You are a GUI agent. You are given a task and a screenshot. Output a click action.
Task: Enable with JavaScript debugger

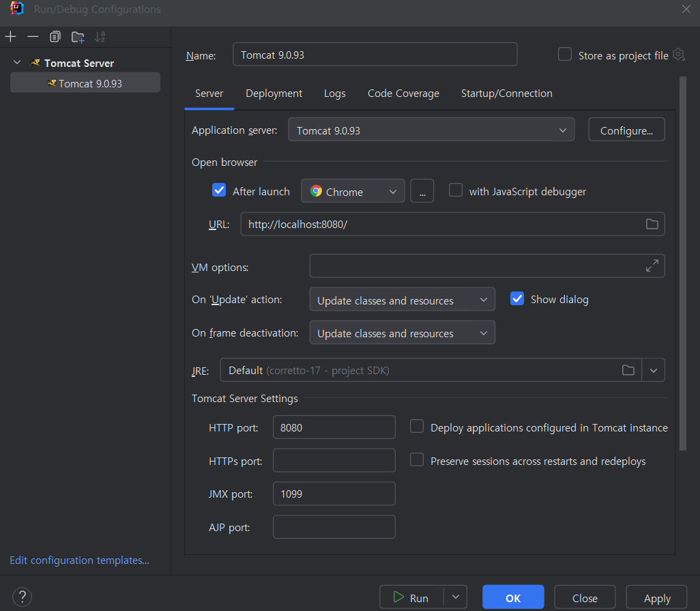point(455,190)
